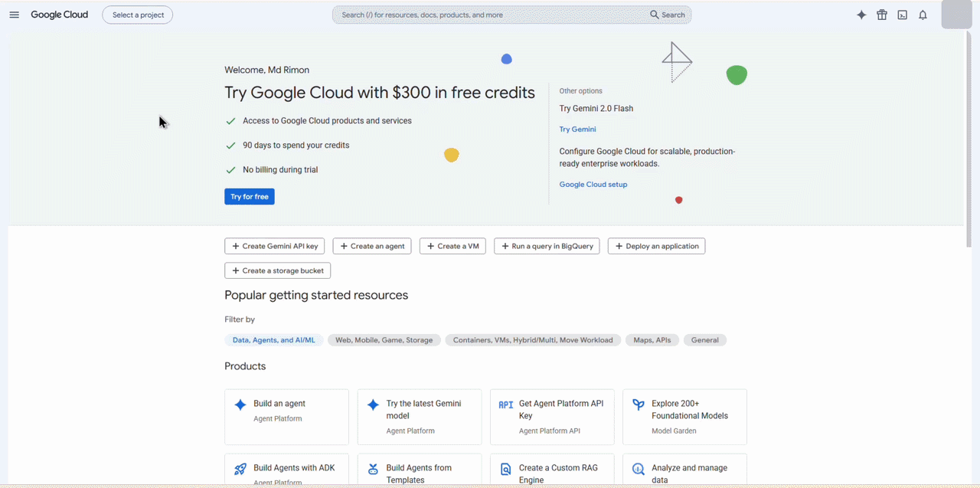Open Build Agents with ADK card title

pyautogui.click(x=294, y=468)
